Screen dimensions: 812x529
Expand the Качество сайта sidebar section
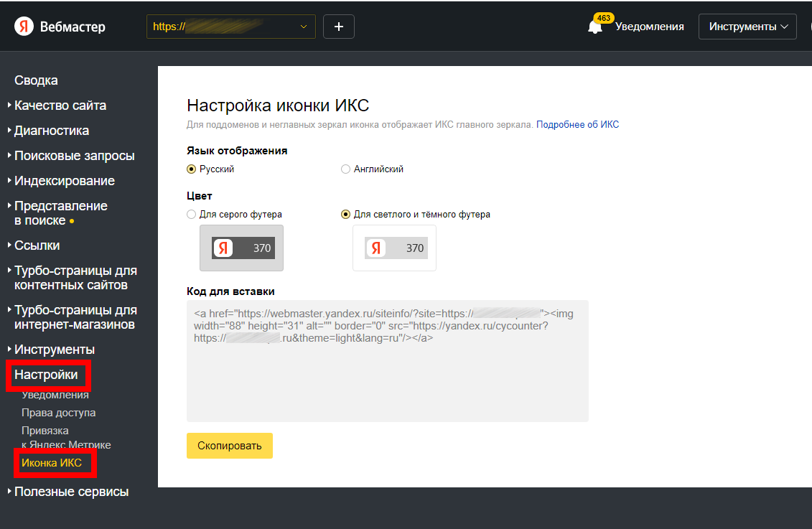(x=60, y=106)
